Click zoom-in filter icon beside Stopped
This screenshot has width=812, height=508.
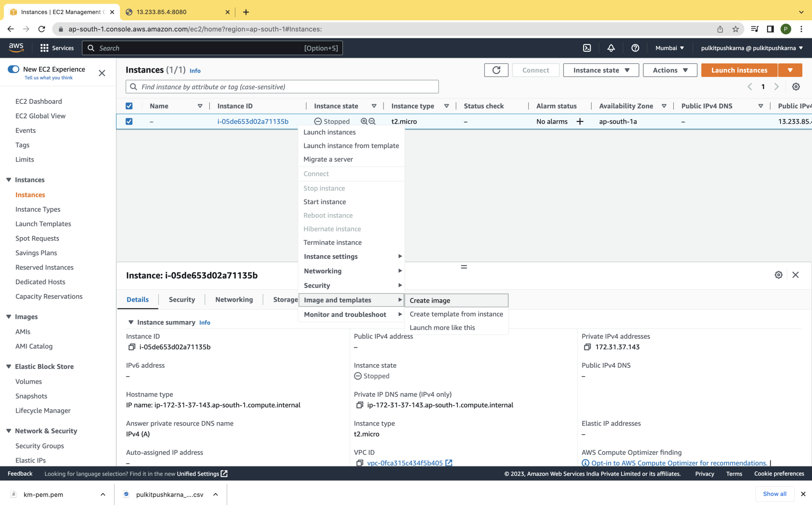pyautogui.click(x=364, y=121)
